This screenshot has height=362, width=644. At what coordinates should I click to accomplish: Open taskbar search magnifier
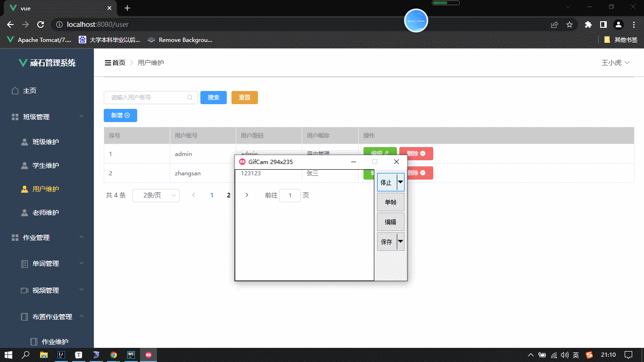pos(26,355)
